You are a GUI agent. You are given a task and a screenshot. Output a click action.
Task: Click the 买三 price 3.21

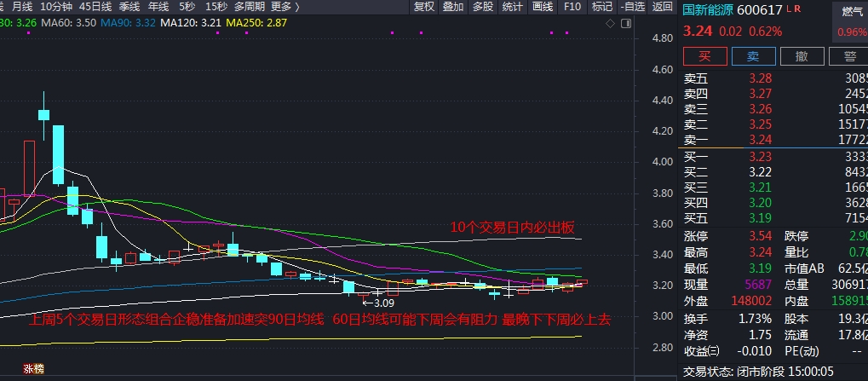(x=760, y=188)
